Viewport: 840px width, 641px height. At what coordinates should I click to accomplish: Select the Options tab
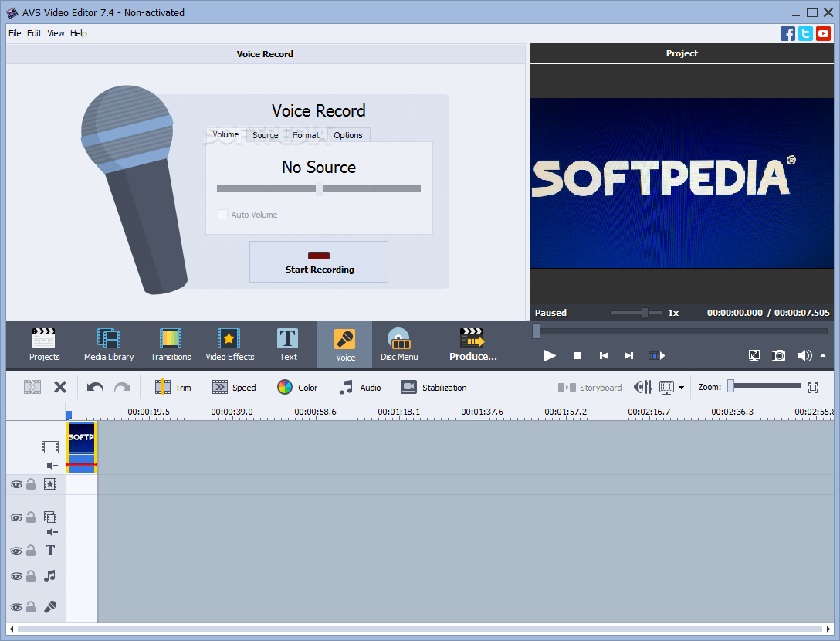point(348,135)
